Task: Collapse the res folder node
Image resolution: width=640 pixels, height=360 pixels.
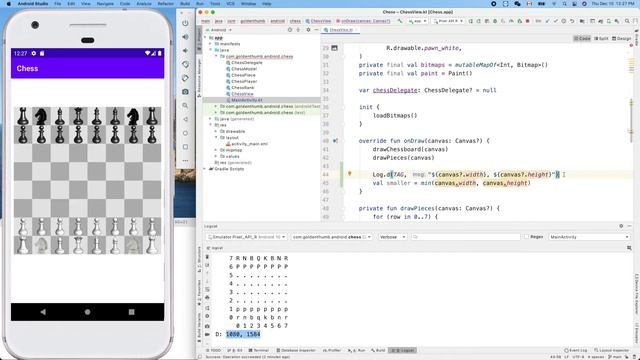Action: click(211, 125)
